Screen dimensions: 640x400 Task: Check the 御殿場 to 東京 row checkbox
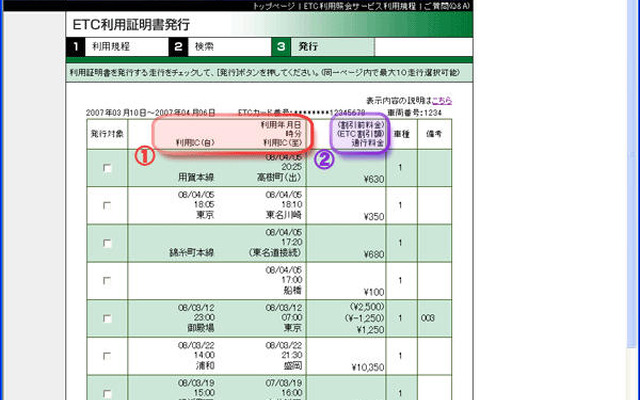click(x=107, y=318)
